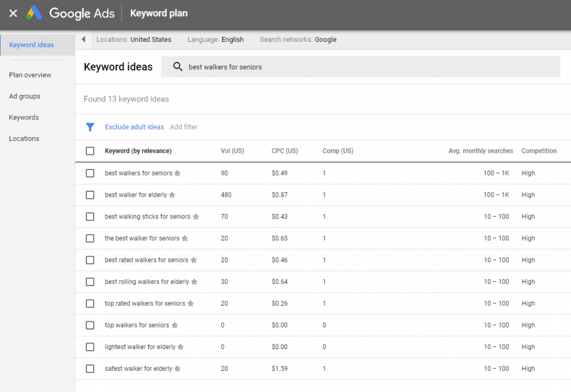Click the blue filter funnel icon

point(90,127)
